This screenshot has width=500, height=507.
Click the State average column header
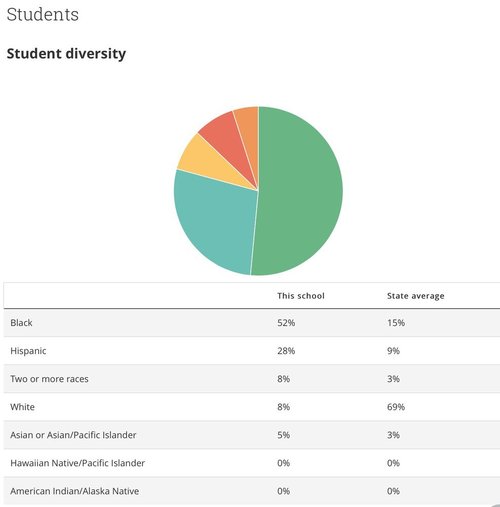(x=415, y=296)
